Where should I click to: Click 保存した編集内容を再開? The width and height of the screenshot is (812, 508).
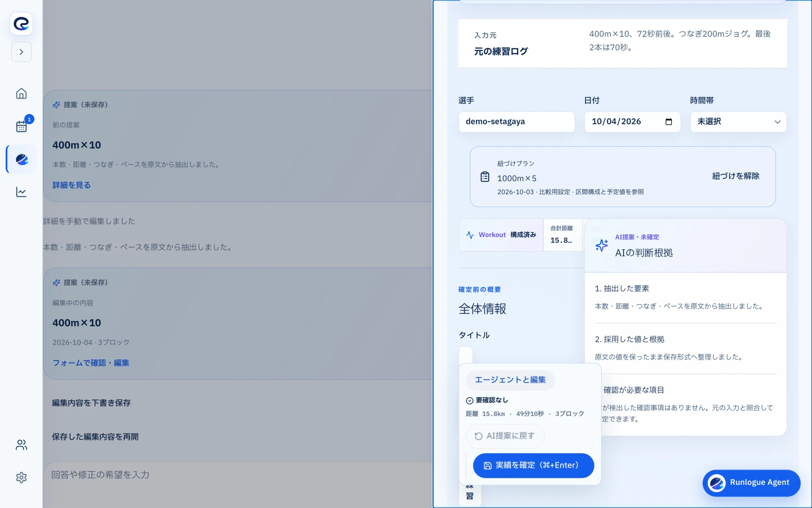[x=95, y=436]
